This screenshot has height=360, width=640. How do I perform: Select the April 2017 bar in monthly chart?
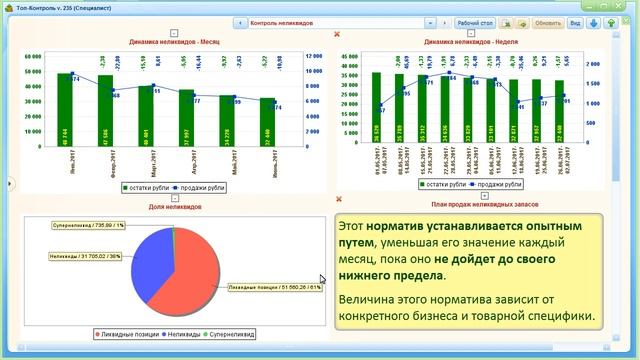coord(187,118)
